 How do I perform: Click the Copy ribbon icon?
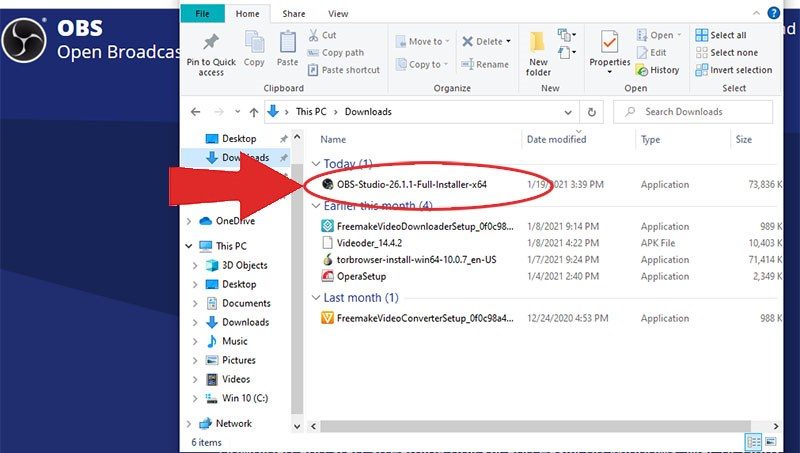tap(254, 42)
